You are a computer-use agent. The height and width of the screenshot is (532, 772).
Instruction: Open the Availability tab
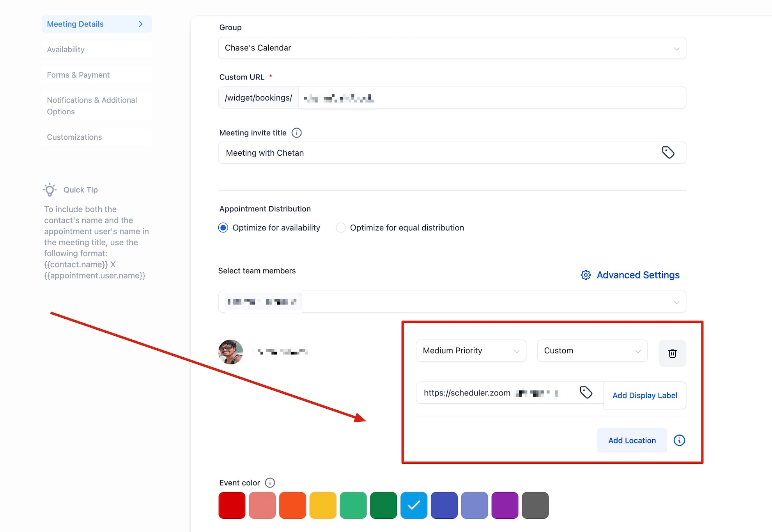point(66,50)
